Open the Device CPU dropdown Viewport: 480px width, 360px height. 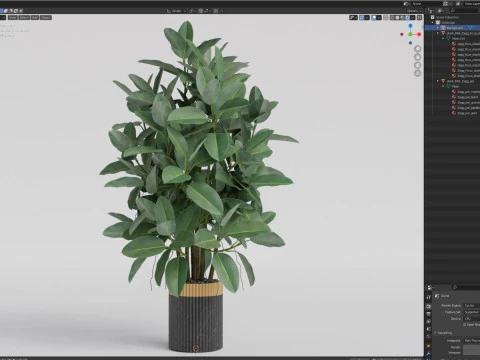click(x=472, y=319)
